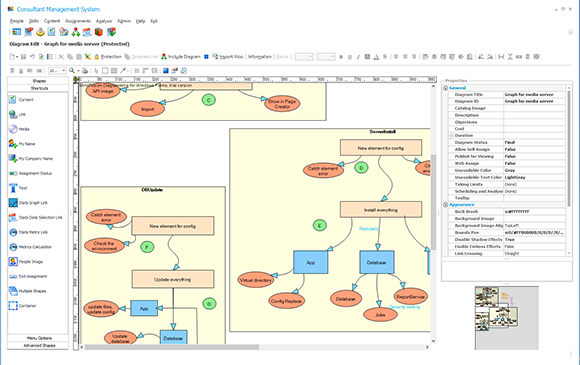This screenshot has width=580, height=365.
Task: Choose the My Company Name shape
Action: point(31,159)
